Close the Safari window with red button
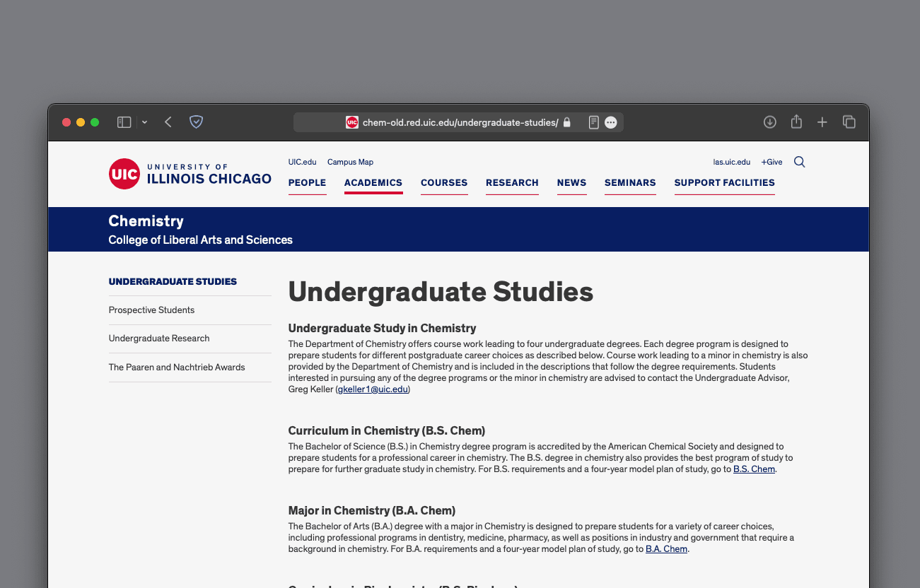 coord(66,122)
